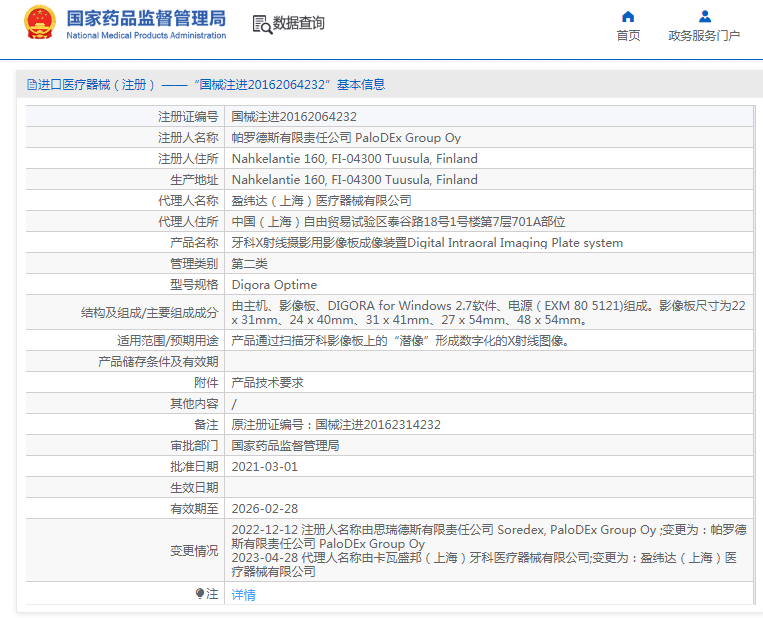Click National Medical Products Administration subtitle
The width and height of the screenshot is (763, 618).
(146, 36)
